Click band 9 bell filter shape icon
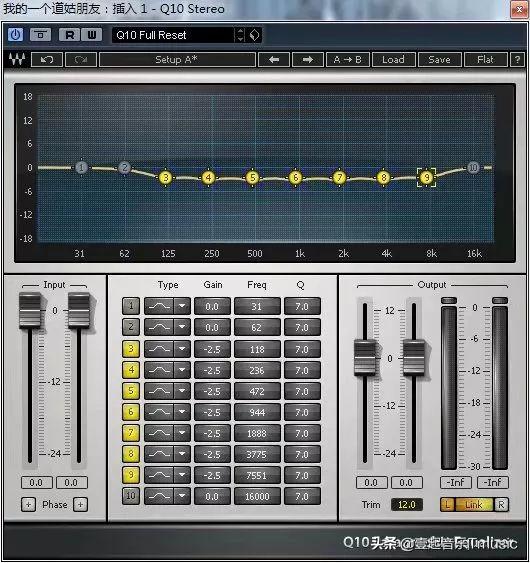 tap(159, 475)
